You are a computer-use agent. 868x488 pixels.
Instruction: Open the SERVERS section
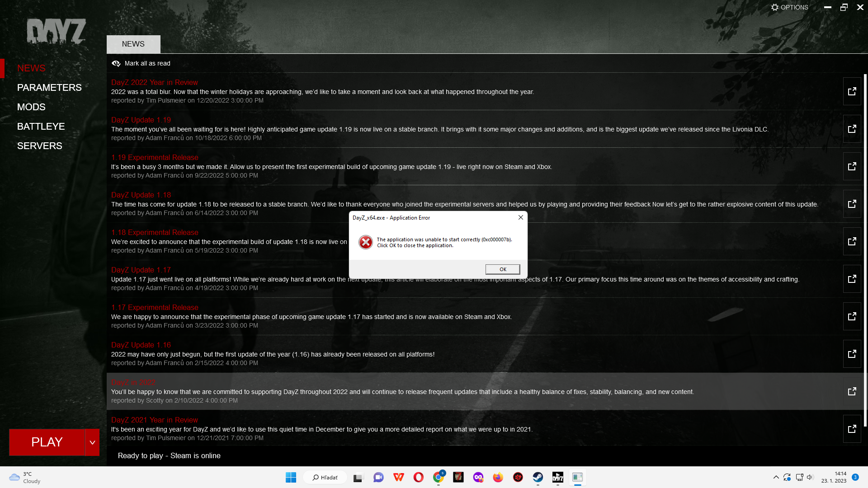pyautogui.click(x=40, y=146)
